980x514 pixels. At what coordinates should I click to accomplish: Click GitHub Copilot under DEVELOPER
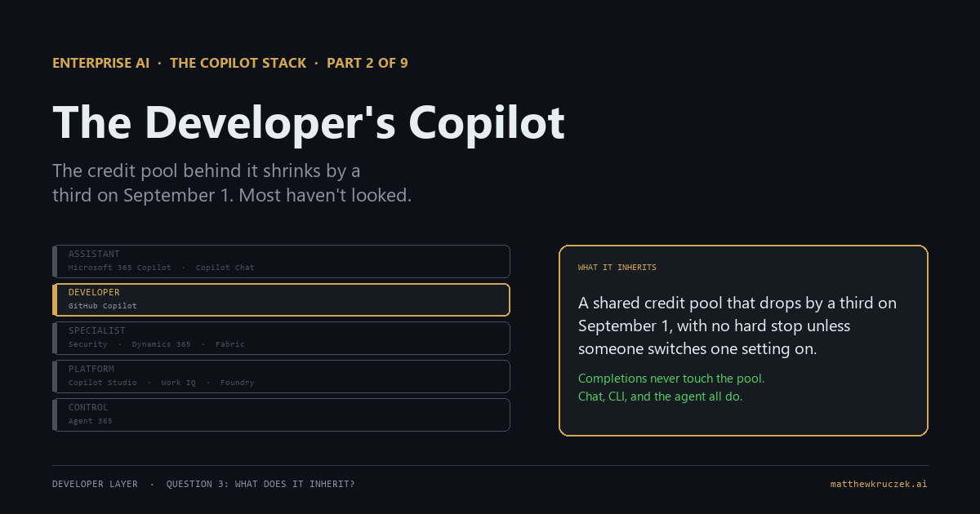(x=103, y=306)
